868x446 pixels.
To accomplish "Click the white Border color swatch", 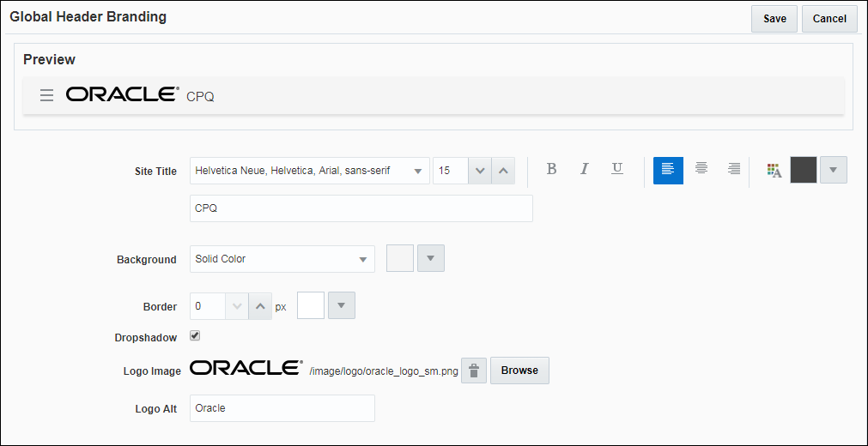I will point(311,305).
